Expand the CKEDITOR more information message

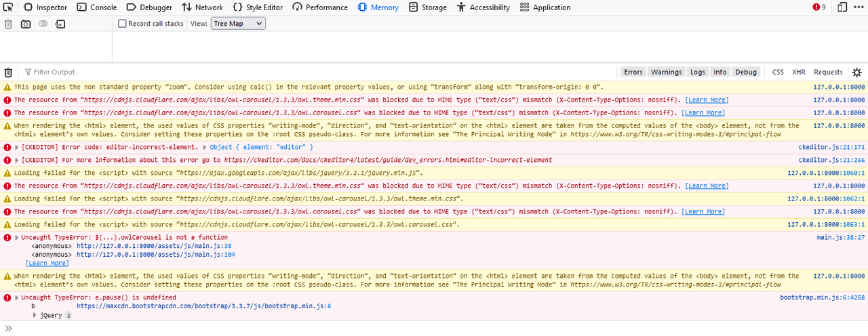click(18, 160)
